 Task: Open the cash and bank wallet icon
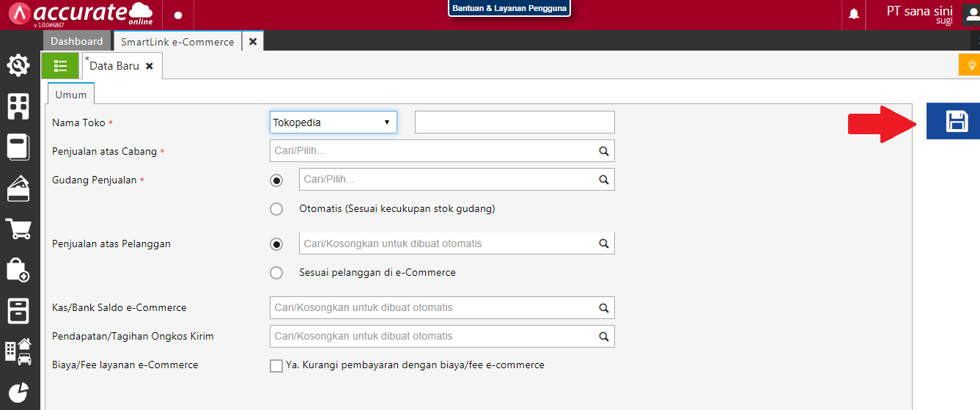[18, 188]
